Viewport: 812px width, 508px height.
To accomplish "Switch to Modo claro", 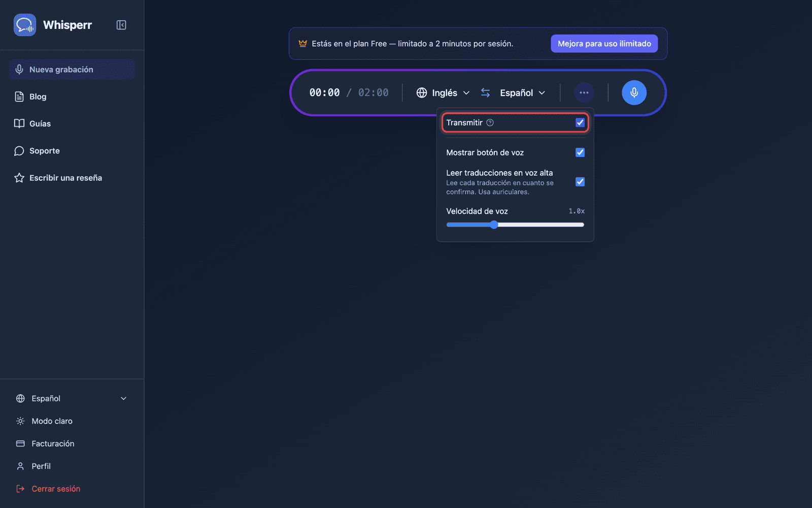I will [x=72, y=421].
